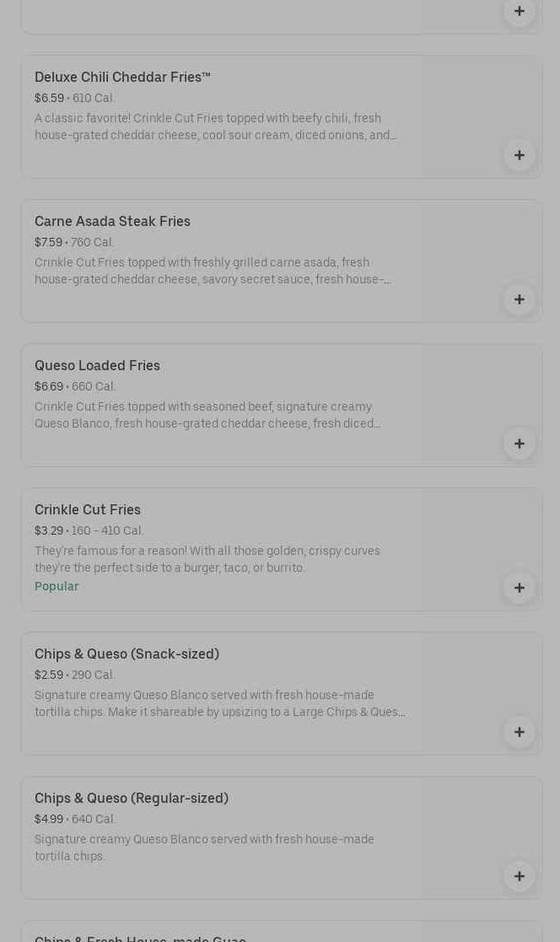The width and height of the screenshot is (560, 942).
Task: Add Chips & Queso (Snack-sized) with plus icon
Action: point(519,732)
